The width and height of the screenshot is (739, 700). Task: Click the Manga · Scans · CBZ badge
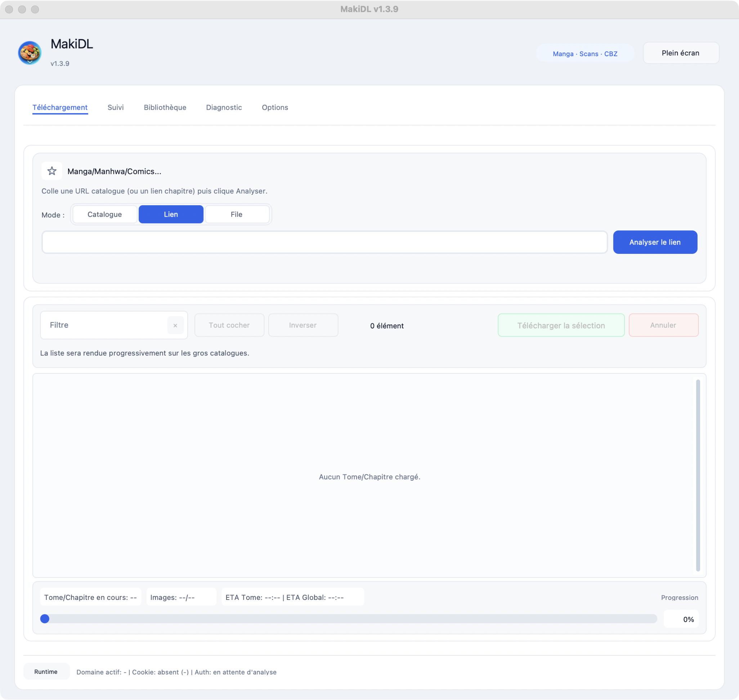585,54
